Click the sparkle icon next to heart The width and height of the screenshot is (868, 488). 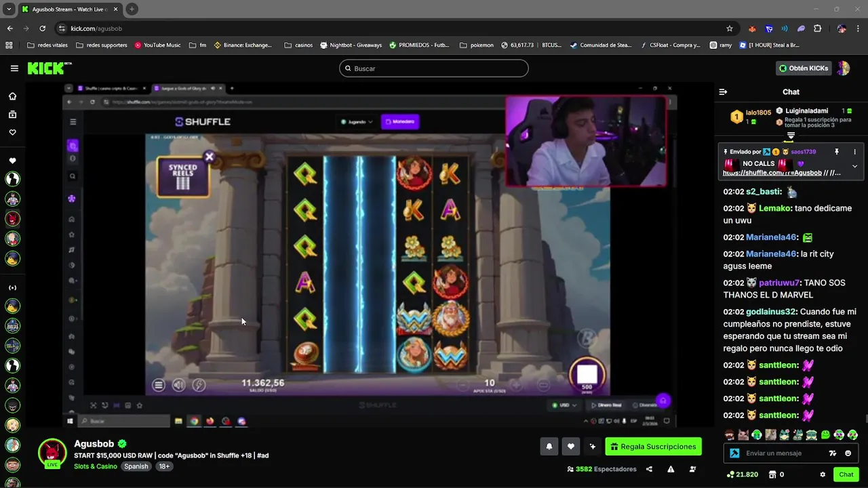(x=593, y=447)
